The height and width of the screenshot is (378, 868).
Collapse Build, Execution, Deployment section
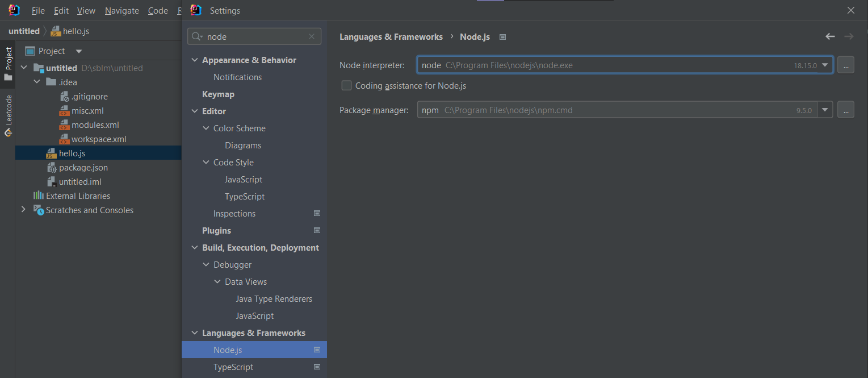point(195,248)
